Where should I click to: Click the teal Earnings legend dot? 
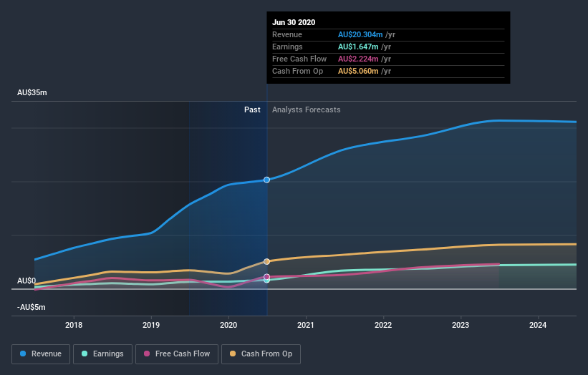tap(85, 354)
